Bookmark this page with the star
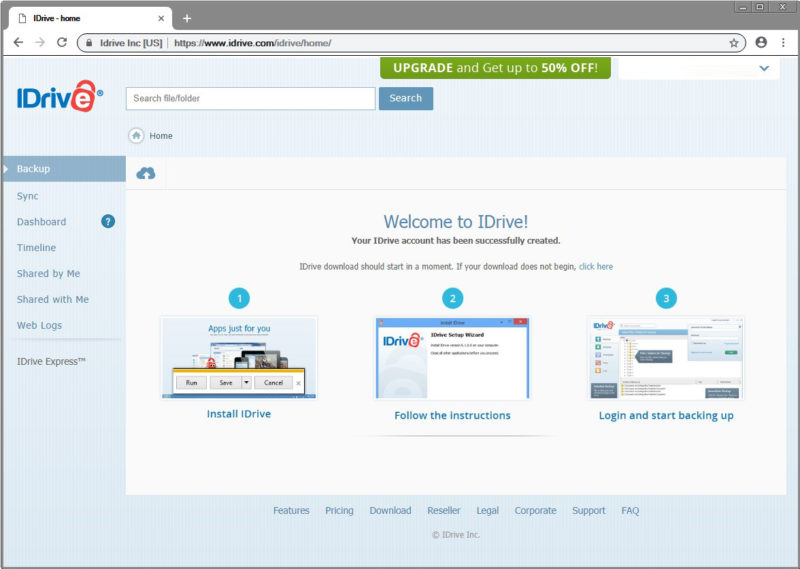 click(x=734, y=43)
